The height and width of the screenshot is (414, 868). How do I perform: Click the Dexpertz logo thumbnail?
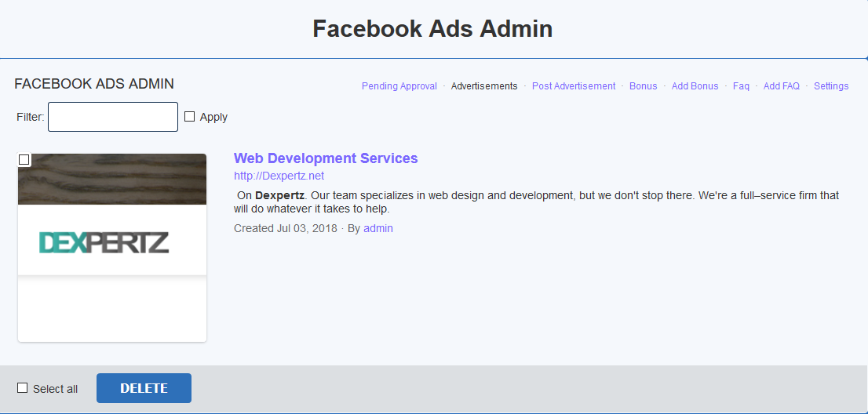click(112, 248)
